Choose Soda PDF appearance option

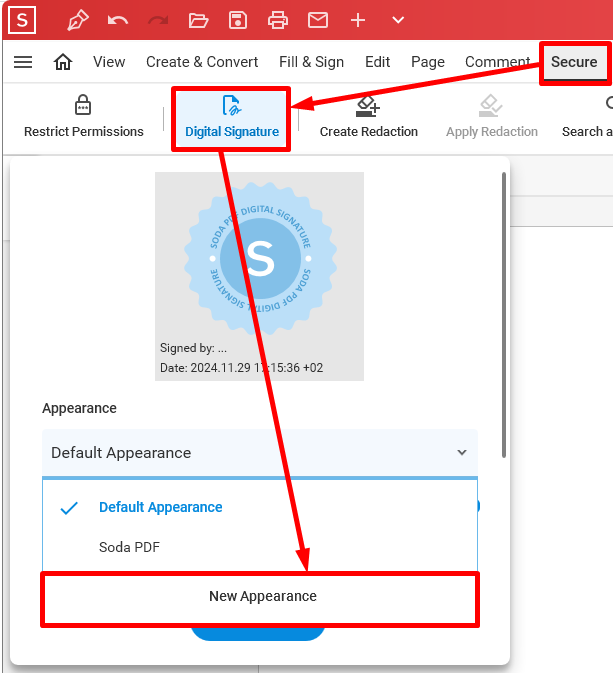click(x=260, y=547)
